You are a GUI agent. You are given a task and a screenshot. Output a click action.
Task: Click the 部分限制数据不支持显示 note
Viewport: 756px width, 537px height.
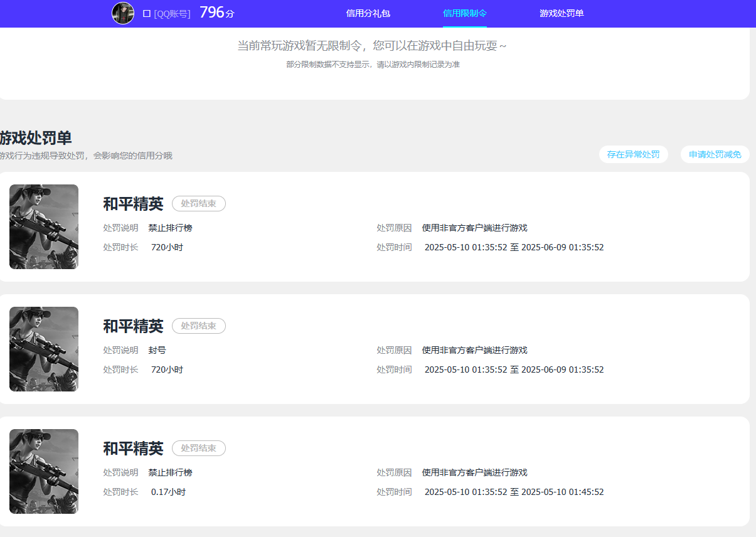tap(373, 65)
